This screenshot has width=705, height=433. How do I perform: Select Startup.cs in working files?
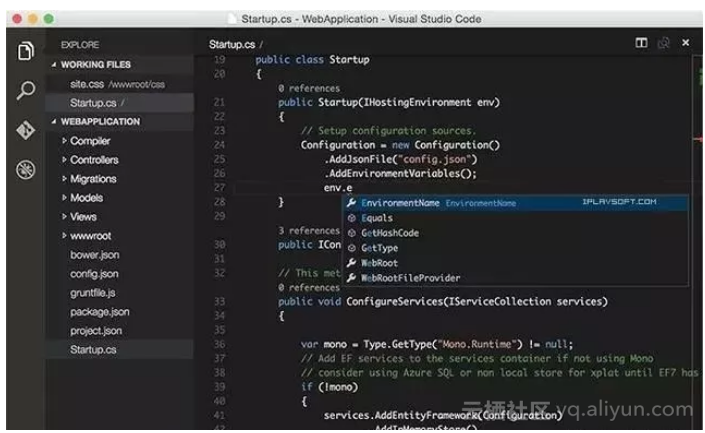point(119,103)
